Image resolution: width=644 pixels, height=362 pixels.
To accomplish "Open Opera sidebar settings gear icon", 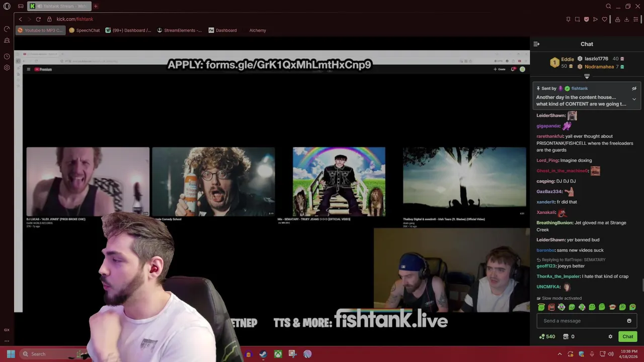I will (7, 68).
